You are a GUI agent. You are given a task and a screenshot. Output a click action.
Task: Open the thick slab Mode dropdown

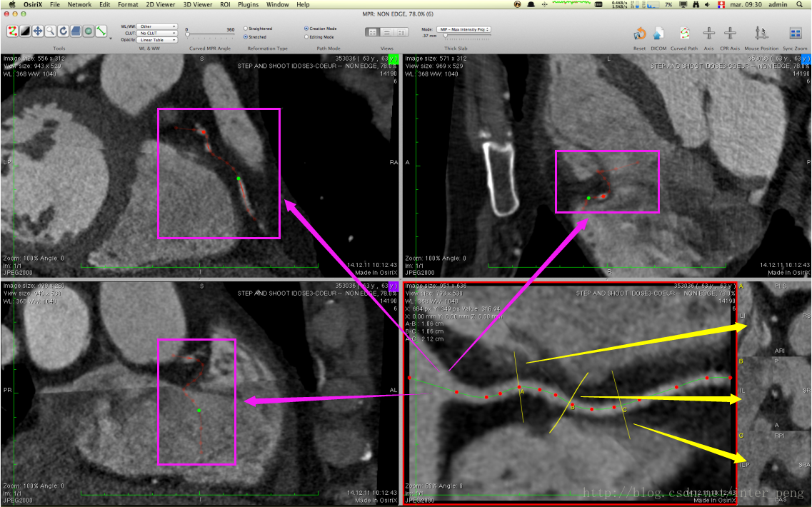(463, 29)
